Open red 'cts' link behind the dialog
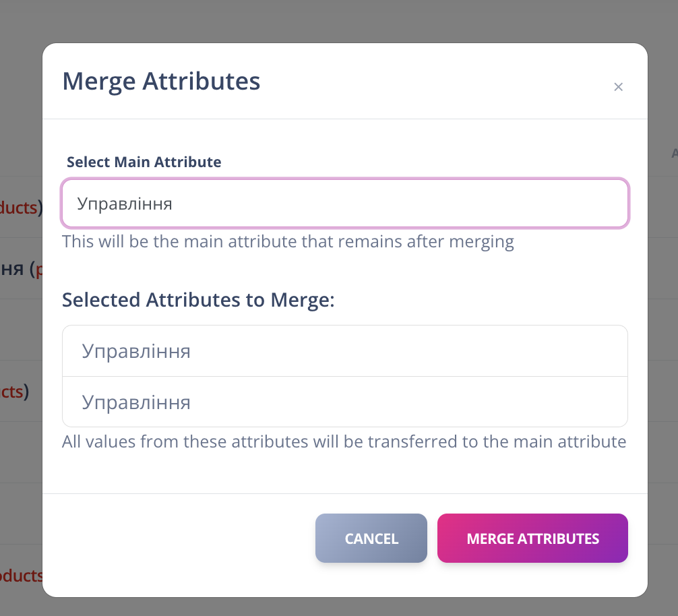 [12, 392]
